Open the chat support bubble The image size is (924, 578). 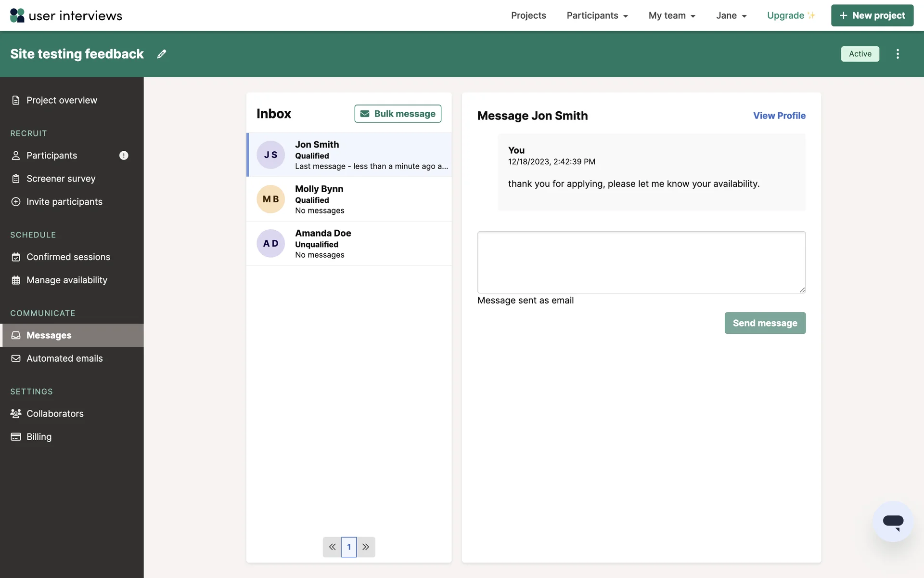coord(893,522)
